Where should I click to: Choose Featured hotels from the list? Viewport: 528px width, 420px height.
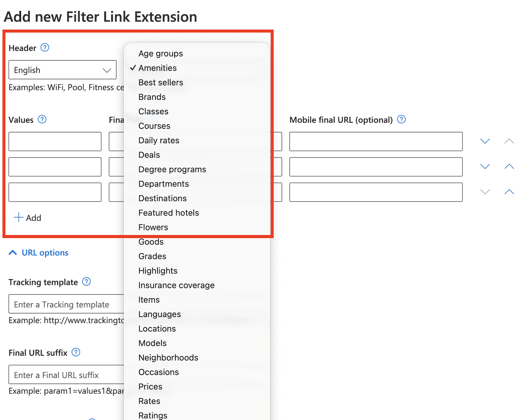pos(169,213)
